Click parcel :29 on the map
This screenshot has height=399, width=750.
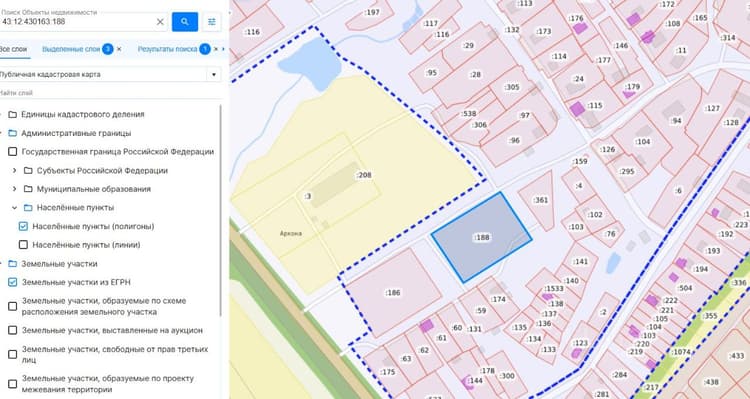pyautogui.click(x=468, y=45)
